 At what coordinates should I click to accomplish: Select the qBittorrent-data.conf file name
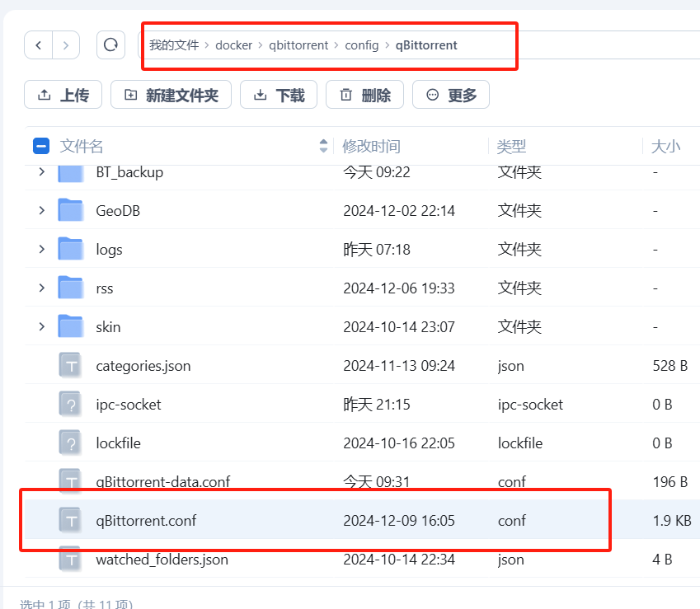163,482
